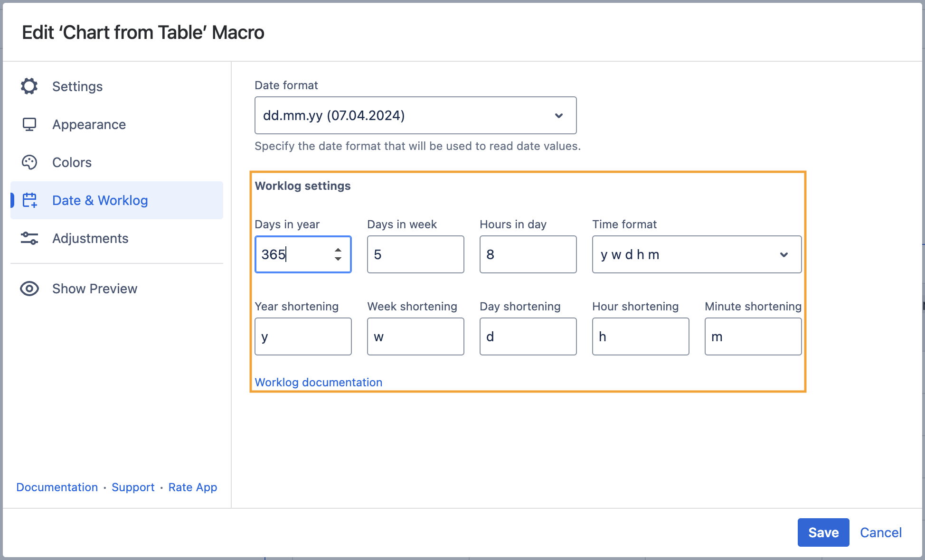Click the Colors palette icon
This screenshot has height=560, width=925.
click(x=29, y=162)
